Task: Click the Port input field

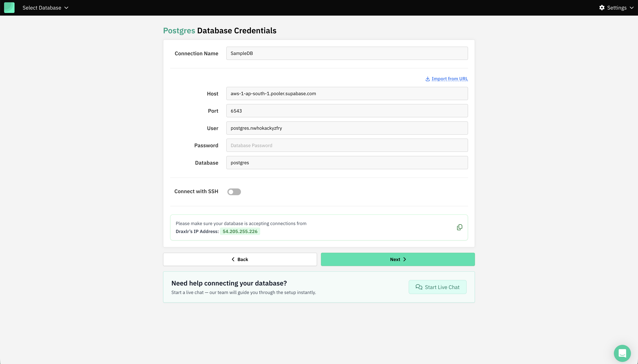Action: click(x=347, y=111)
